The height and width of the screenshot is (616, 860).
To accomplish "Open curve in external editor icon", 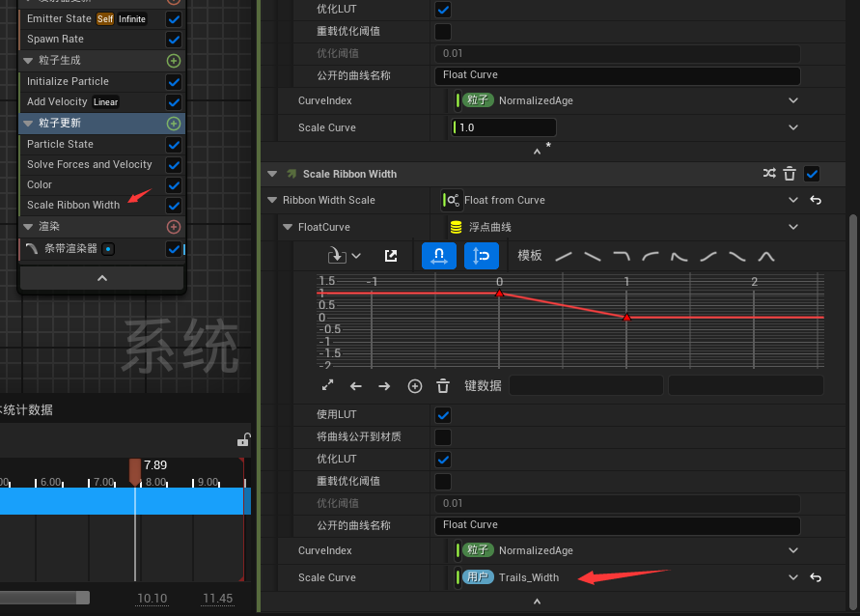I will (391, 256).
